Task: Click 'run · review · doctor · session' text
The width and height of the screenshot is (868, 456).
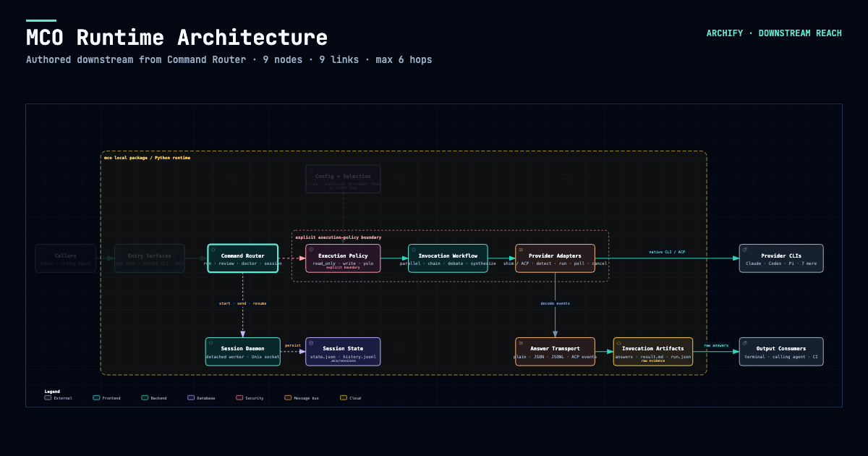Action: click(x=242, y=263)
